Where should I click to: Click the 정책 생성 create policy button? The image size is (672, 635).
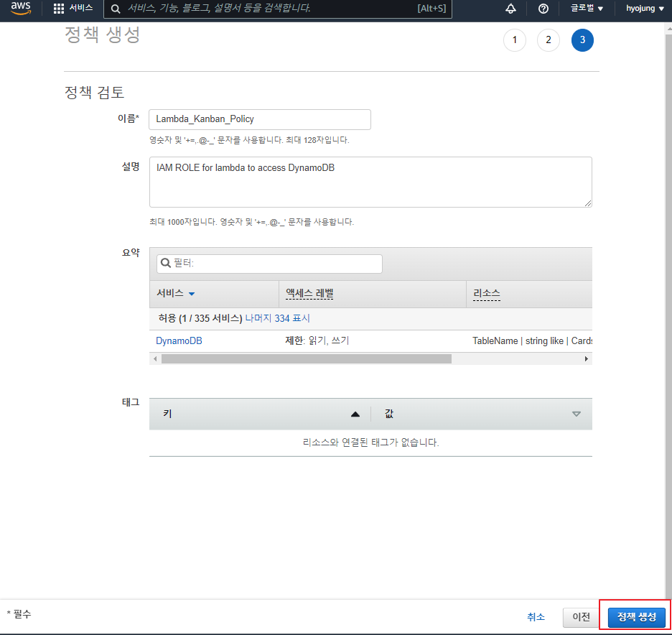coord(636,617)
